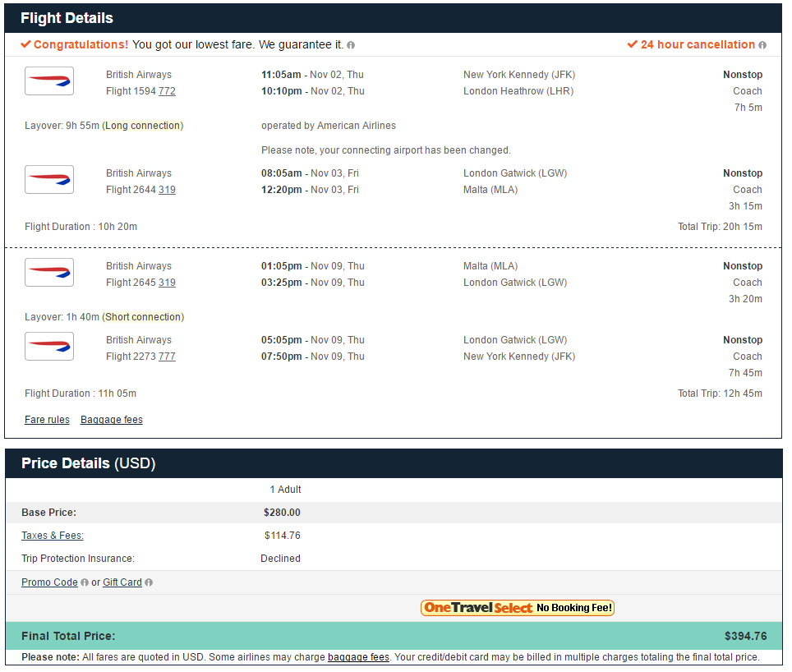Viewport: 792px width, 672px height.
Task: Click the Trip Protection Insurance label
Action: click(x=78, y=558)
